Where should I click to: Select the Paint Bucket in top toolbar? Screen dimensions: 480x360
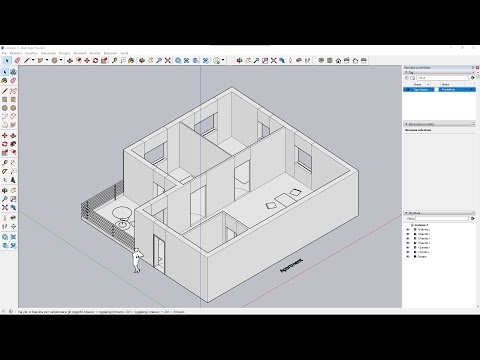(131, 60)
